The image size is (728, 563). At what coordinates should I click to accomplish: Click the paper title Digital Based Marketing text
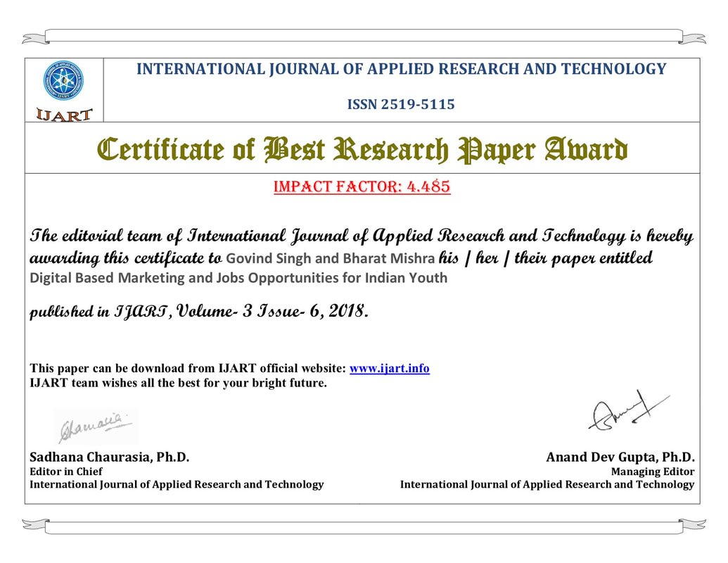tap(238, 278)
